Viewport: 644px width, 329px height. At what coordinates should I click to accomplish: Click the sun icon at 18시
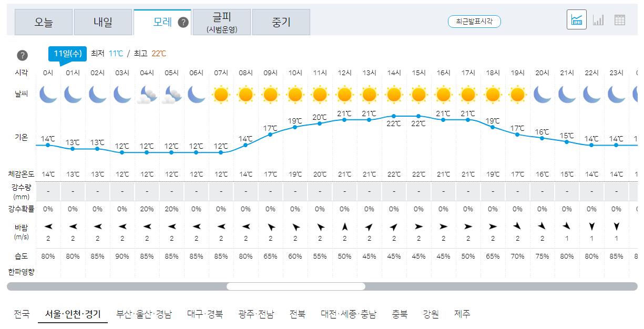coord(493,95)
